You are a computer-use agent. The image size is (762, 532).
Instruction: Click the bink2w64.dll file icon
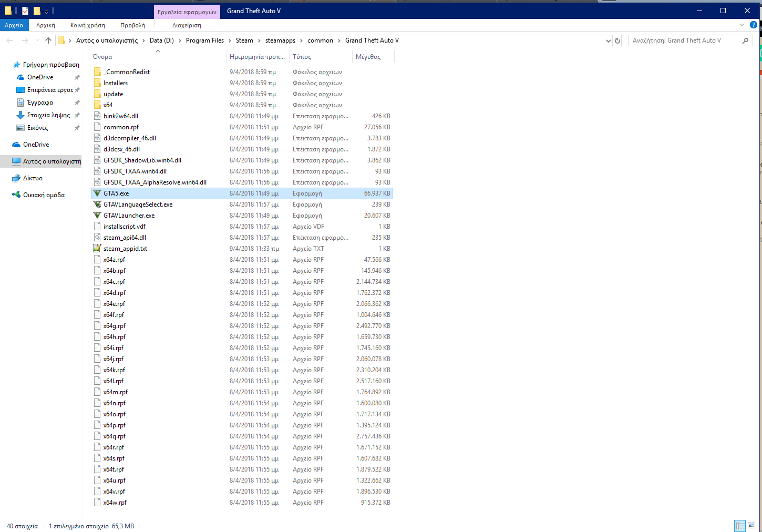[x=97, y=116]
